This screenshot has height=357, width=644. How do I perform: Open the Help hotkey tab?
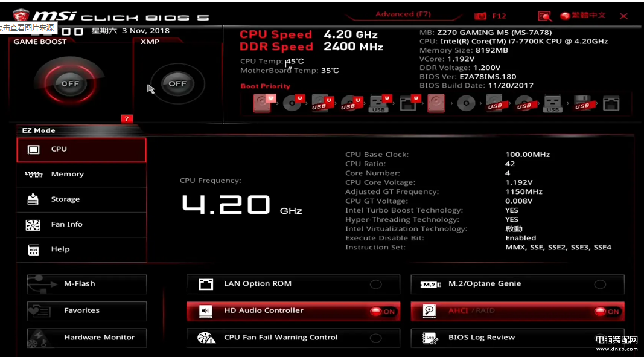point(81,249)
